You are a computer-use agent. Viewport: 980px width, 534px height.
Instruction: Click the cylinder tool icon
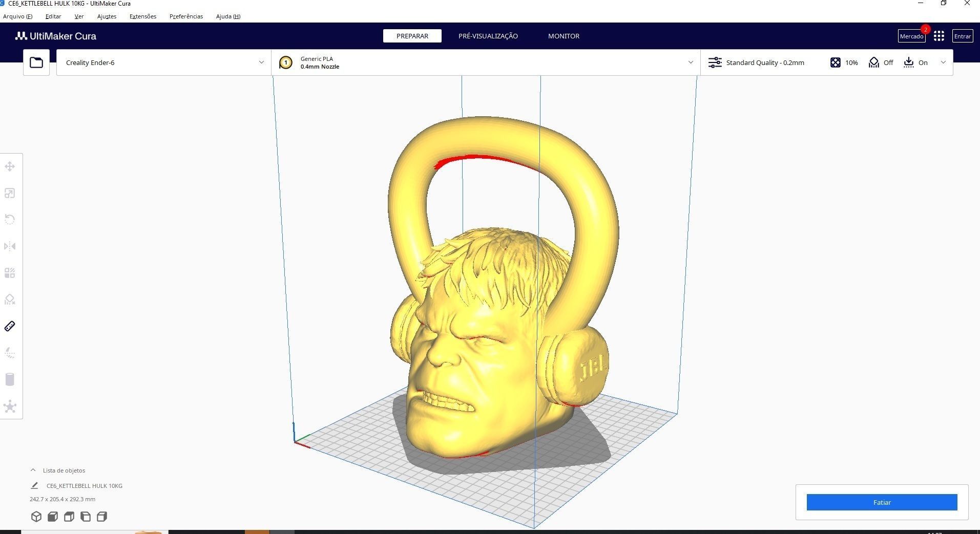[10, 379]
